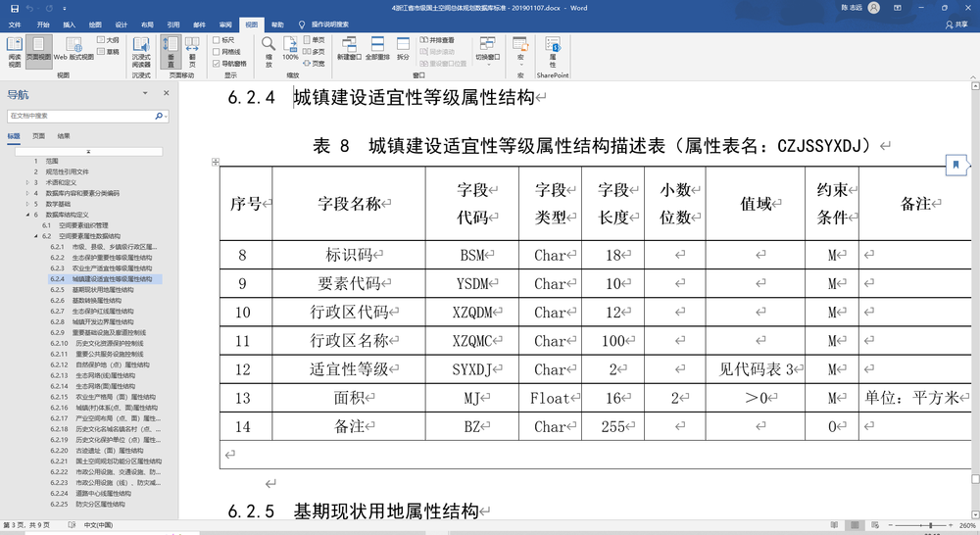The height and width of the screenshot is (535, 980).
Task: Click the Save icon in title bar
Action: 15,8
